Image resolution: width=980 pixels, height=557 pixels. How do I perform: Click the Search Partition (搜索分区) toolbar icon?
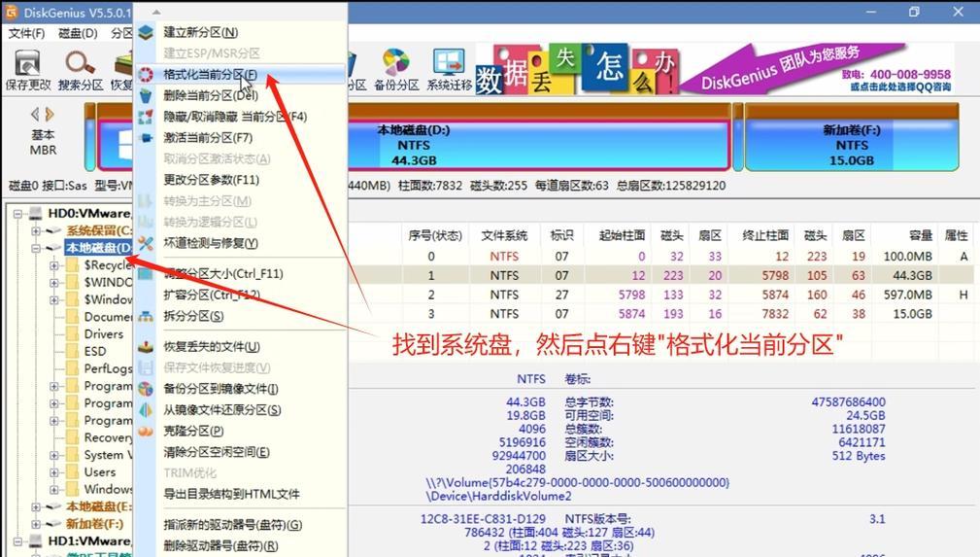coord(81,70)
